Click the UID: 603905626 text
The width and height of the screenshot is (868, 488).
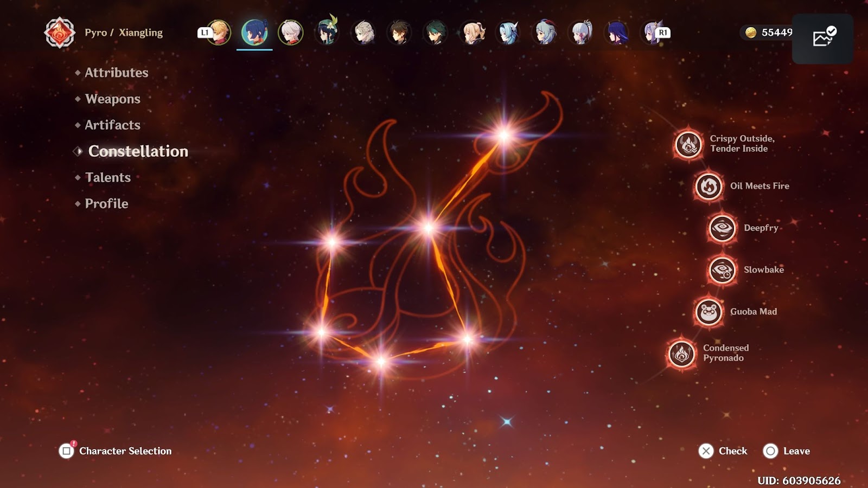click(x=799, y=480)
